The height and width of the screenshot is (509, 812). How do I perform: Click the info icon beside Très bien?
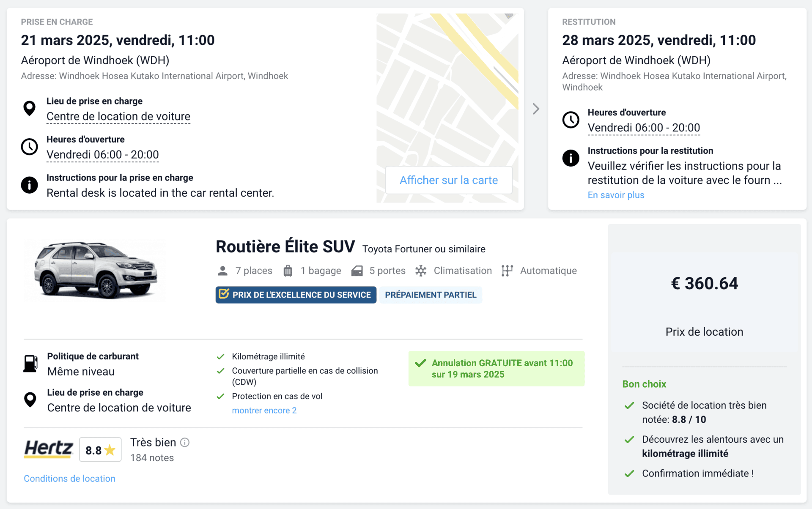185,442
